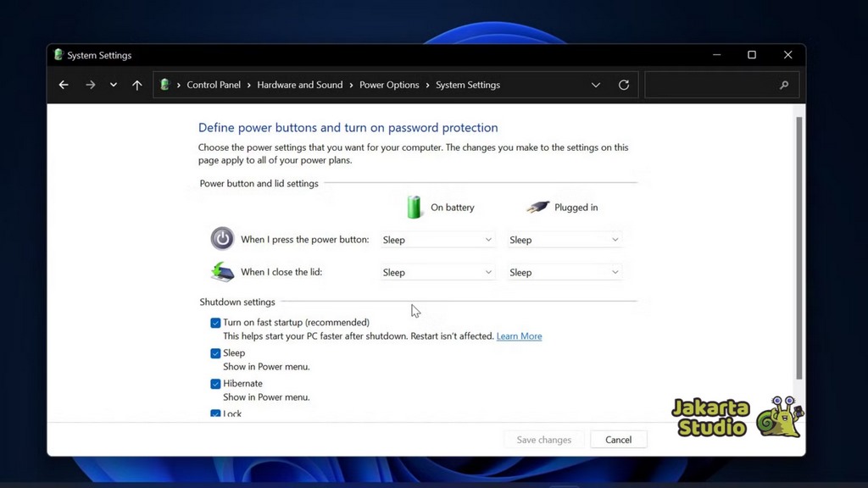Click the Up one level arrow
This screenshot has height=488, width=868.
137,85
